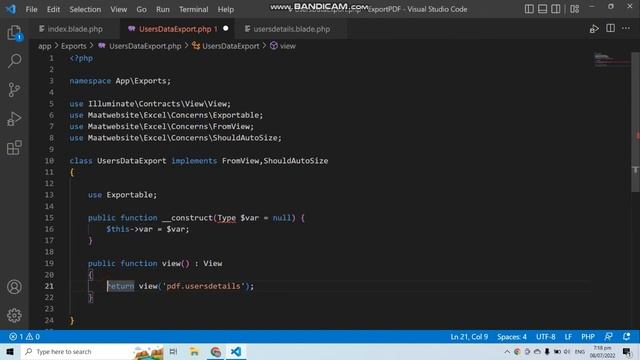Open the Manage gear icon

click(14, 315)
